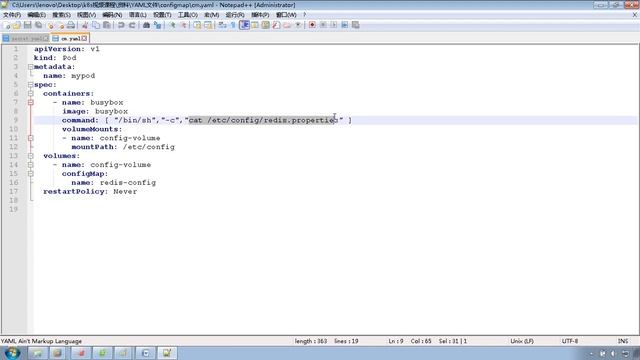Collapse the configMap fold marker
This screenshot has height=360, width=640.
[x=31, y=174]
